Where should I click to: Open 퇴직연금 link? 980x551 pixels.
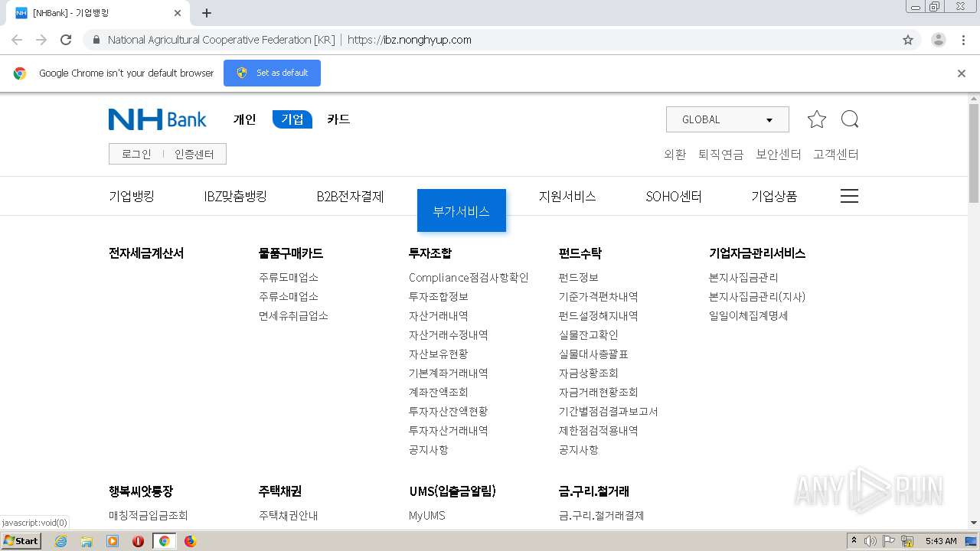tap(720, 154)
